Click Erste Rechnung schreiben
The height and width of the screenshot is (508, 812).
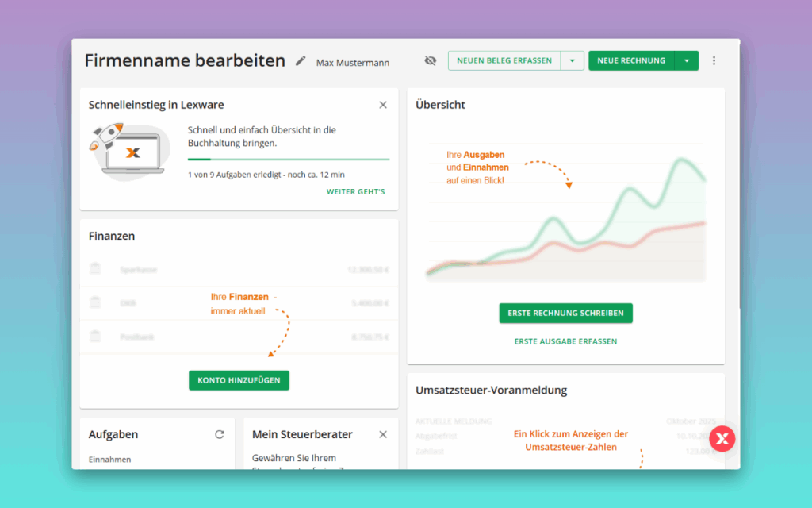[565, 314]
